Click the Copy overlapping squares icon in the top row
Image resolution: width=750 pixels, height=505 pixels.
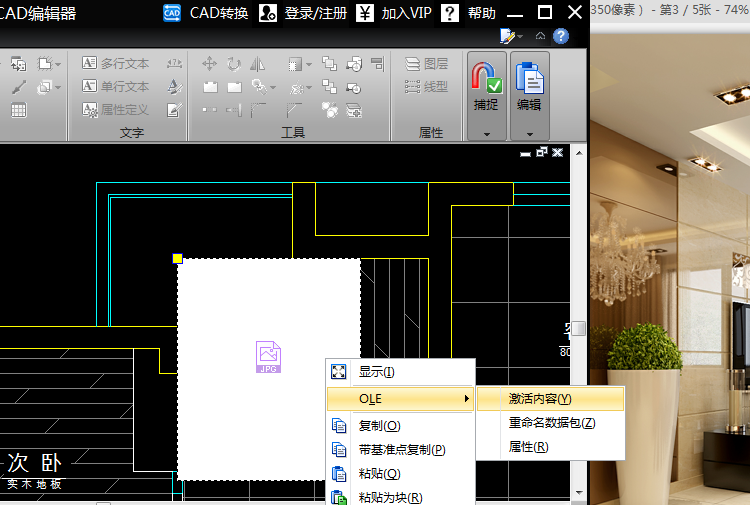pyautogui.click(x=330, y=64)
